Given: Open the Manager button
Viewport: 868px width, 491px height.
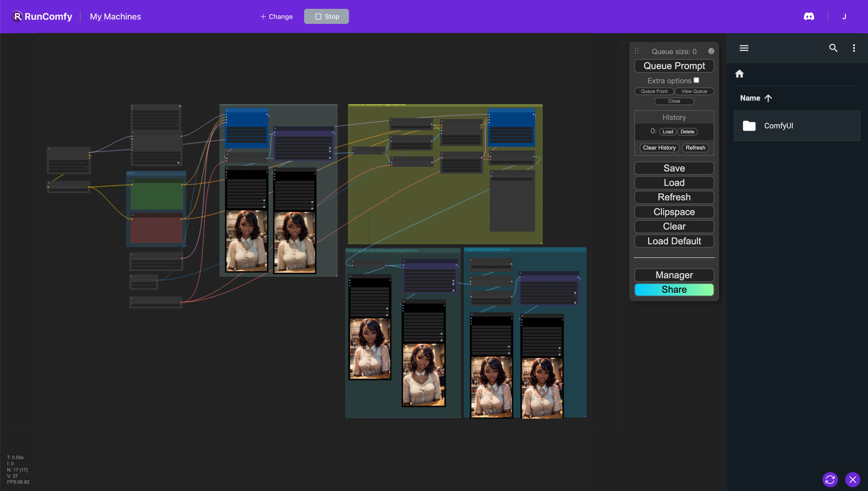Looking at the screenshot, I should click(x=674, y=275).
